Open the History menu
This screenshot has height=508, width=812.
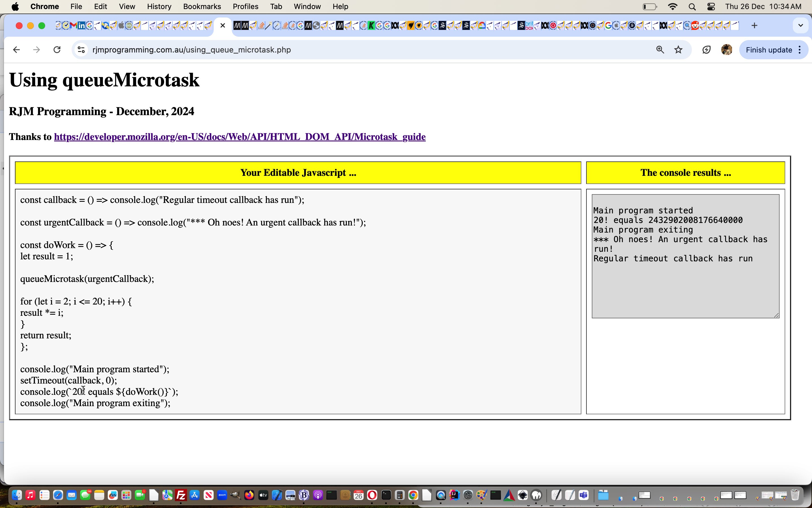tap(159, 6)
